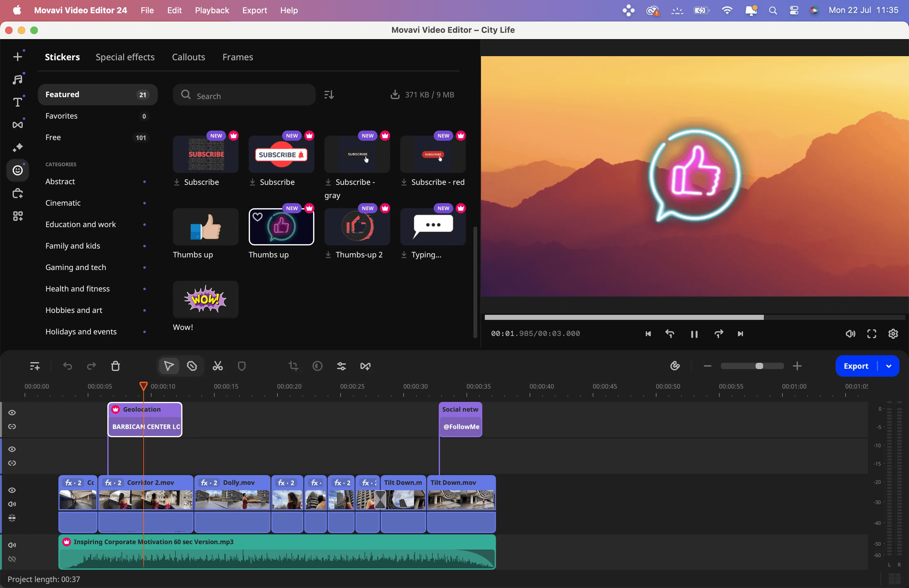Open Color adjustments tool in toolbar

coord(318,366)
